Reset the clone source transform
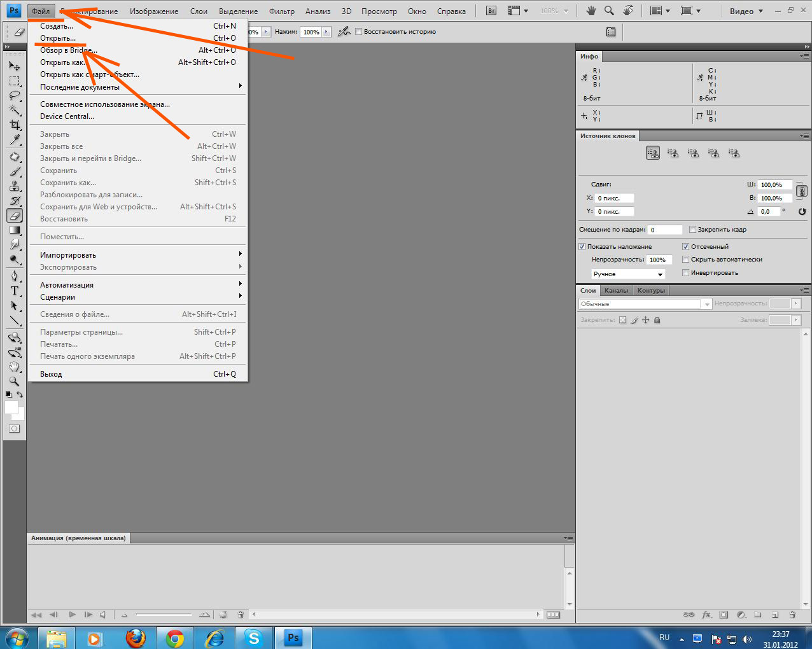 [802, 211]
